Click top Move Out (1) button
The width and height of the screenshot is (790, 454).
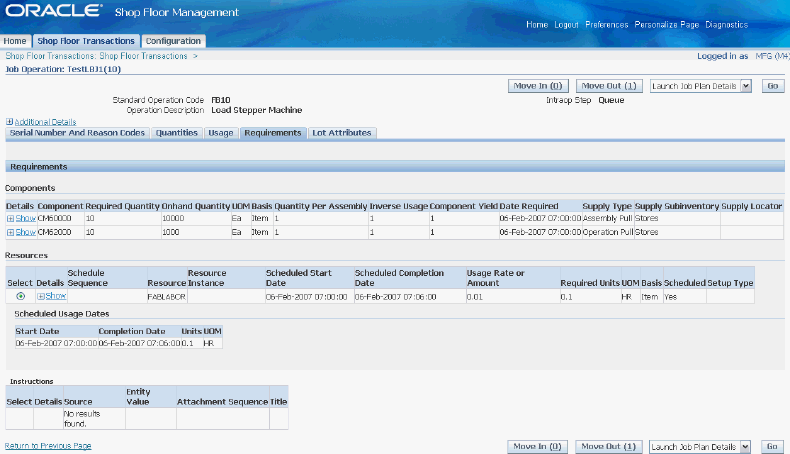pyautogui.click(x=609, y=86)
